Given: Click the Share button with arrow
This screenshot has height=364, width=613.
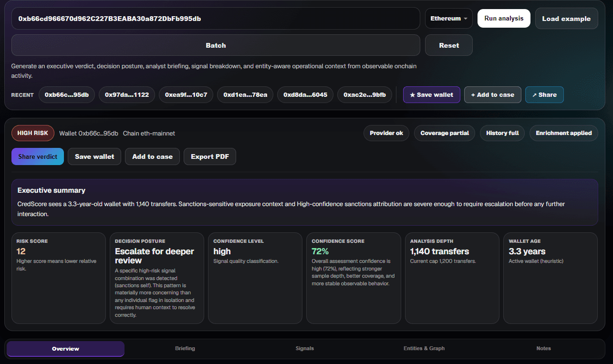Looking at the screenshot, I should point(544,94).
